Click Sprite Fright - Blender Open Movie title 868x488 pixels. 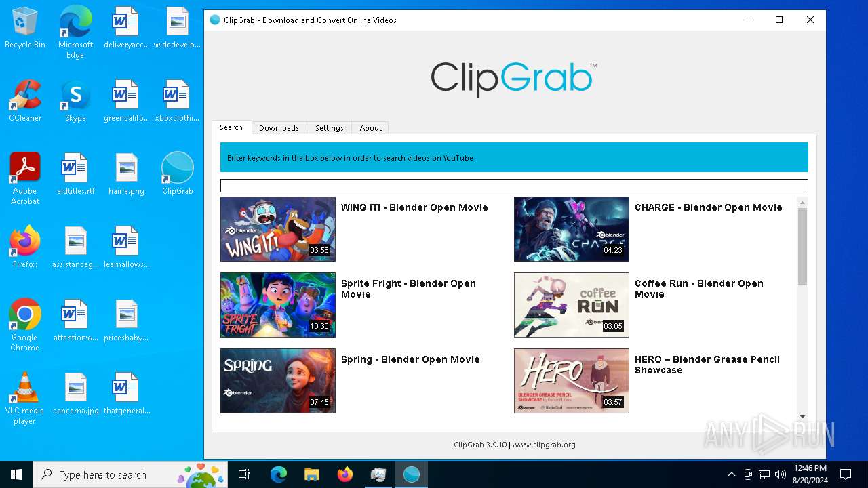point(408,289)
